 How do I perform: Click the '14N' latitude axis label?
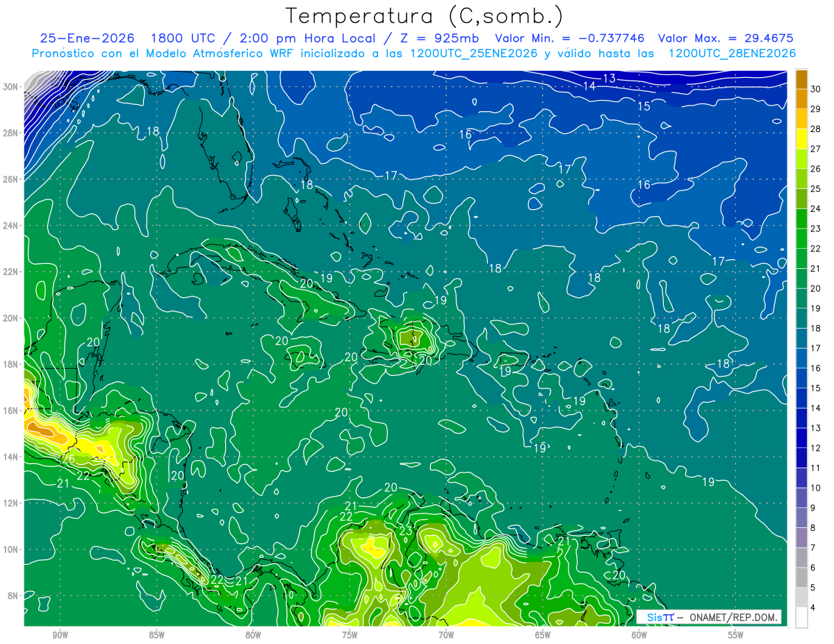pyautogui.click(x=12, y=457)
